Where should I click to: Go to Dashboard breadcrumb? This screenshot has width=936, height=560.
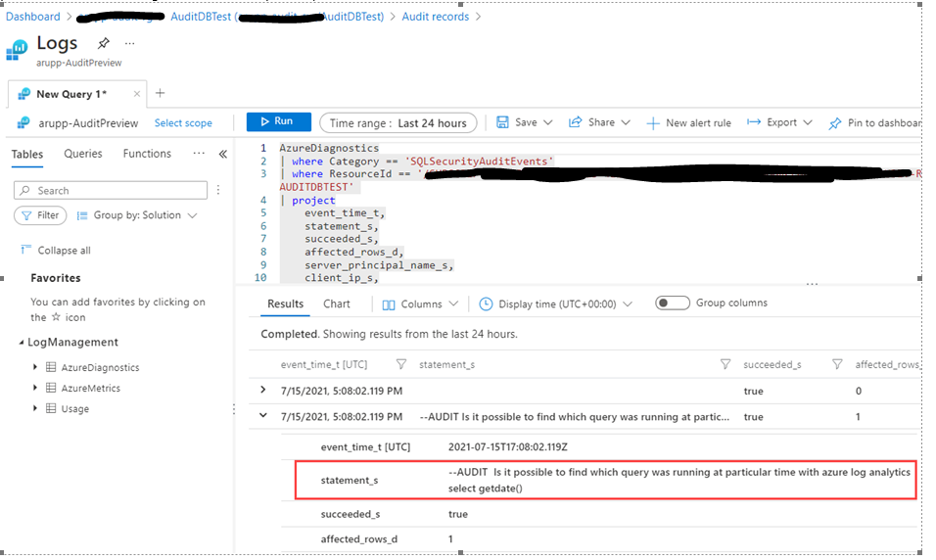(x=33, y=17)
